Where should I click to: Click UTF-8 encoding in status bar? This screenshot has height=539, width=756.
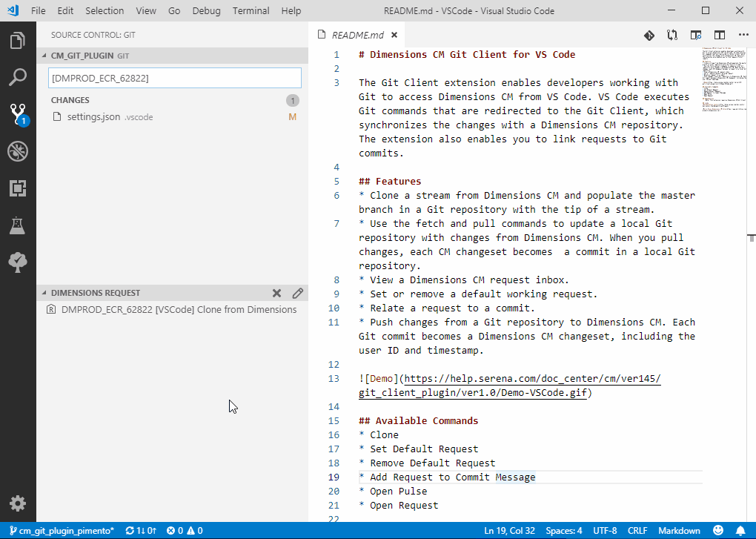pyautogui.click(x=605, y=531)
